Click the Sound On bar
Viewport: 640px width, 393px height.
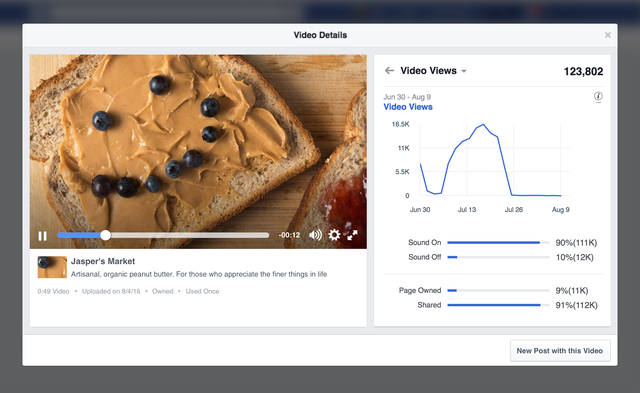(x=498, y=243)
